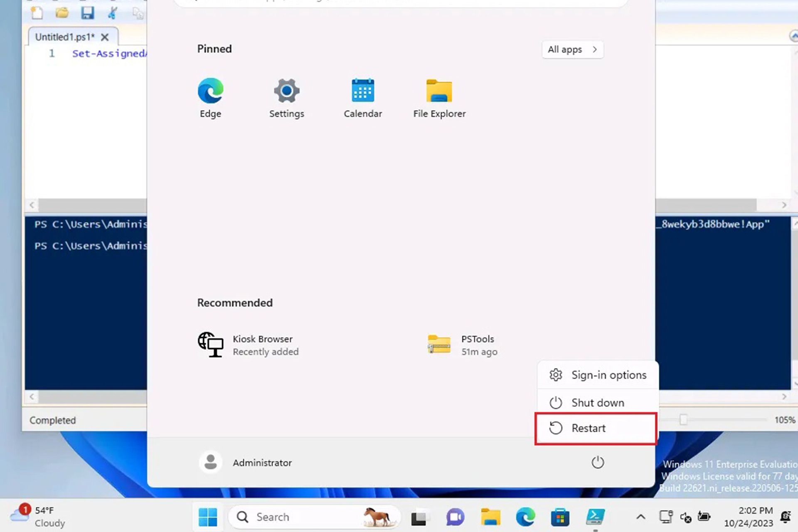798x532 pixels.
Task: Click the 105% zoom value
Action: (x=785, y=420)
